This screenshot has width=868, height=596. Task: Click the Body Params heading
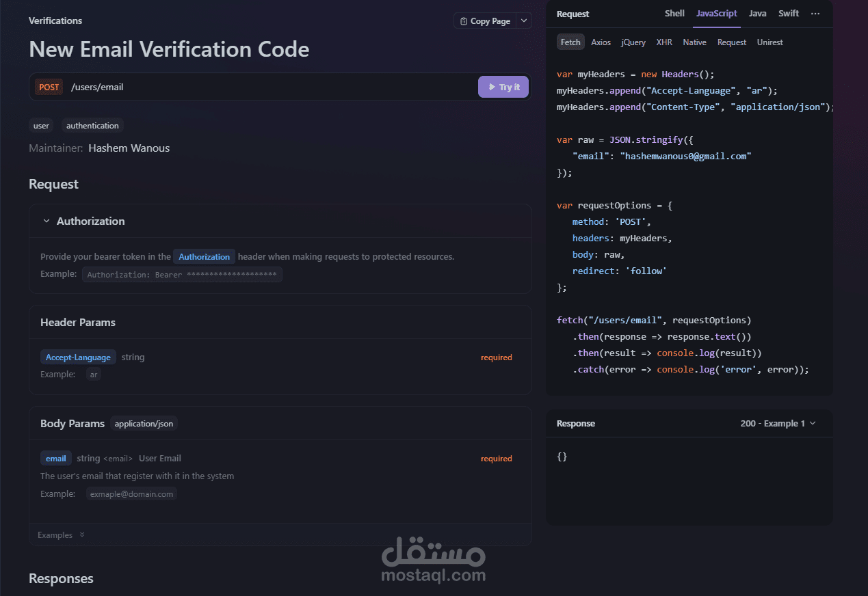73,423
